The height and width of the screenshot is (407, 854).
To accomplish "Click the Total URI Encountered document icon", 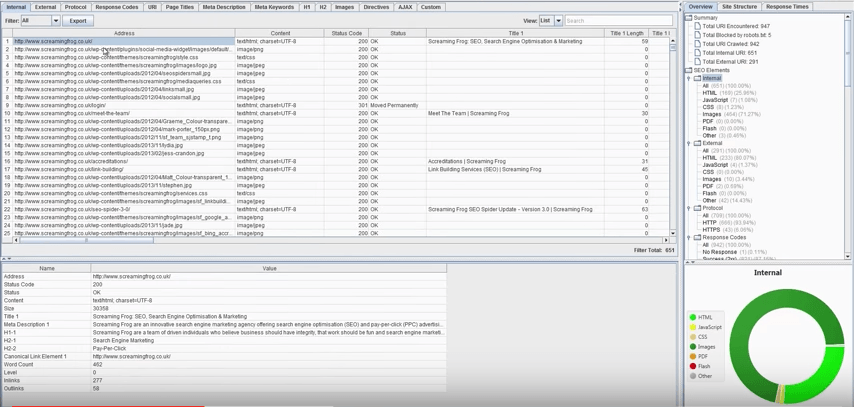I will pos(698,26).
